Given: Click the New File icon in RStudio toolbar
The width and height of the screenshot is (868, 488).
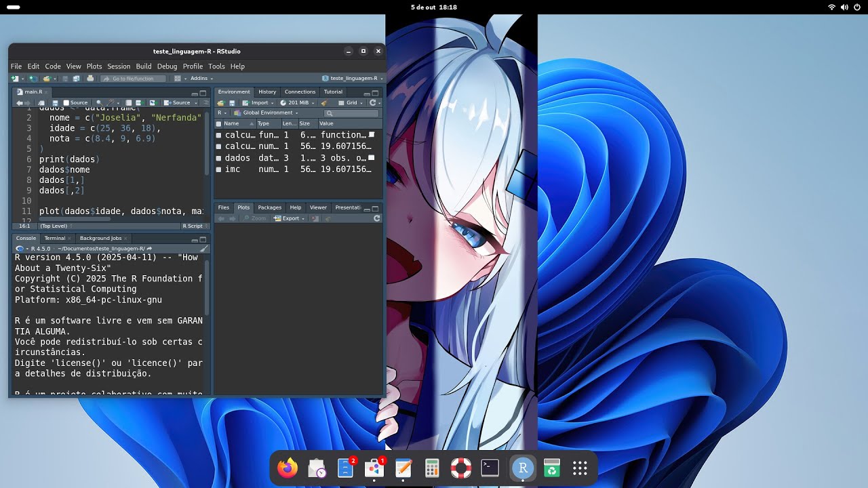Looking at the screenshot, I should tap(14, 79).
